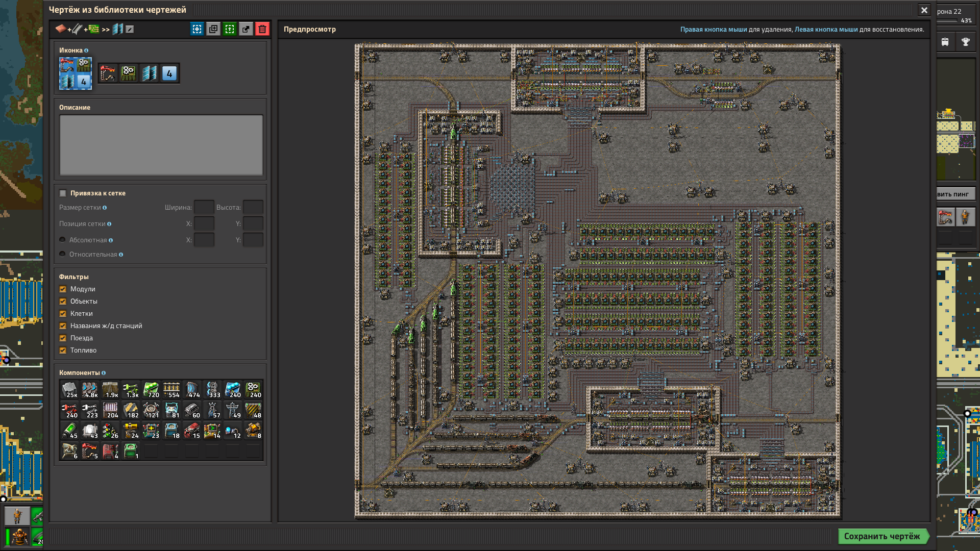980x551 pixels.
Task: Click blue module component 240
Action: pos(233,390)
